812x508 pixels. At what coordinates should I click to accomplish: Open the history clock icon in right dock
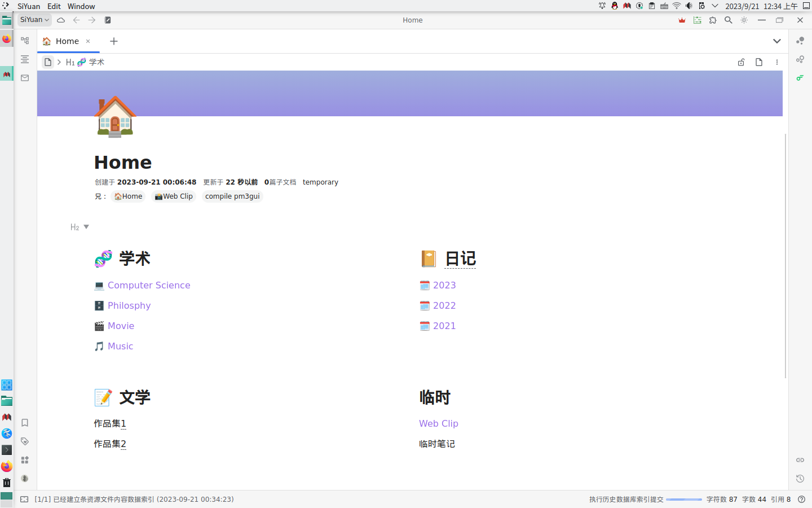(800, 479)
